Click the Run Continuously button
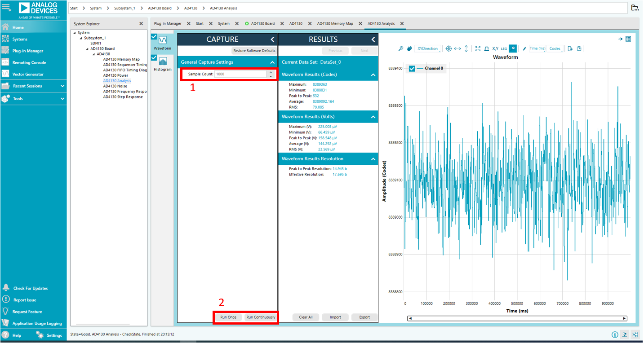Image resolution: width=644 pixels, height=343 pixels. pyautogui.click(x=261, y=317)
